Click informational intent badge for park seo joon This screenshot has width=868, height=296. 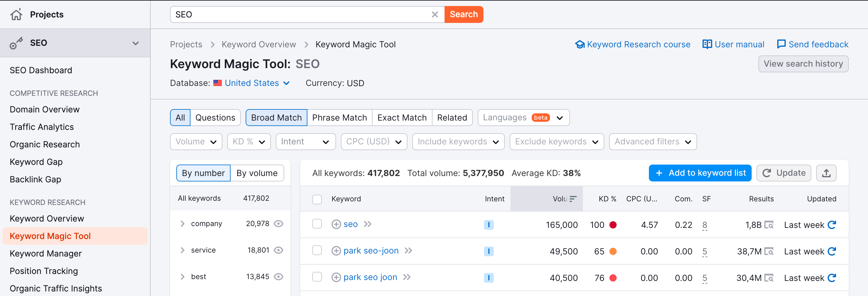pyautogui.click(x=489, y=278)
